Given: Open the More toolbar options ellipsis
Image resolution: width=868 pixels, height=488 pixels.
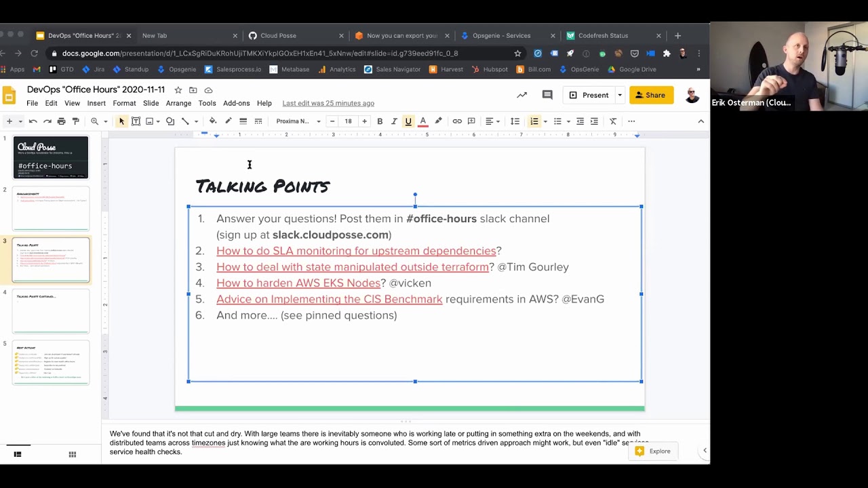Looking at the screenshot, I should 631,121.
